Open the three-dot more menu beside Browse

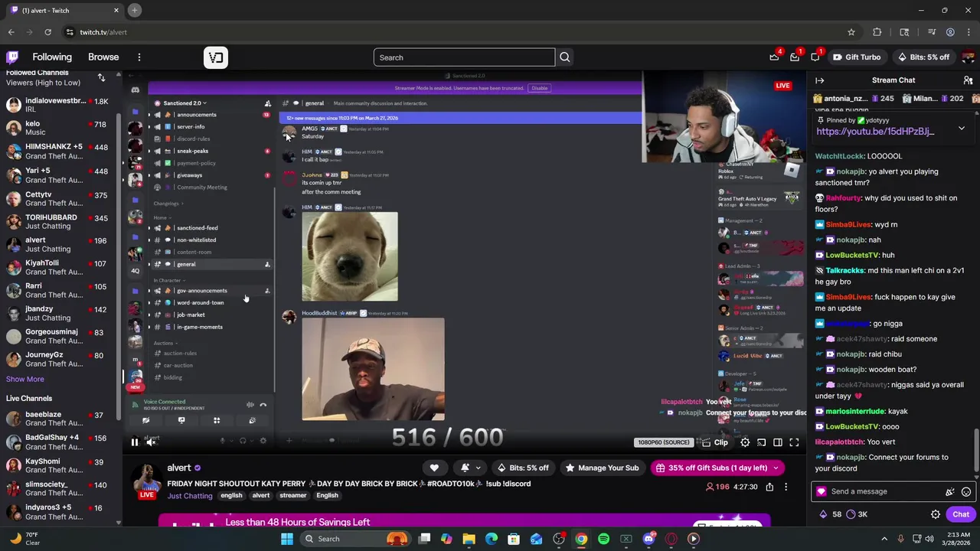click(139, 57)
